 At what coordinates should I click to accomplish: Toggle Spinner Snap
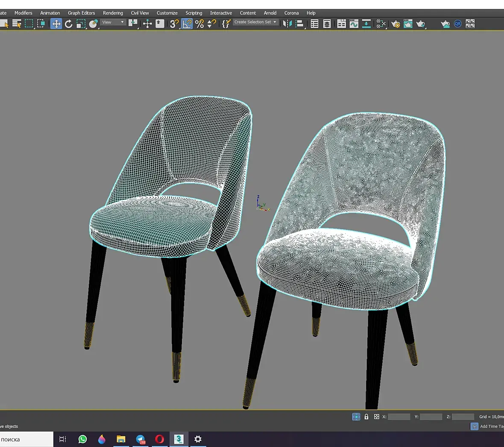[x=211, y=24]
